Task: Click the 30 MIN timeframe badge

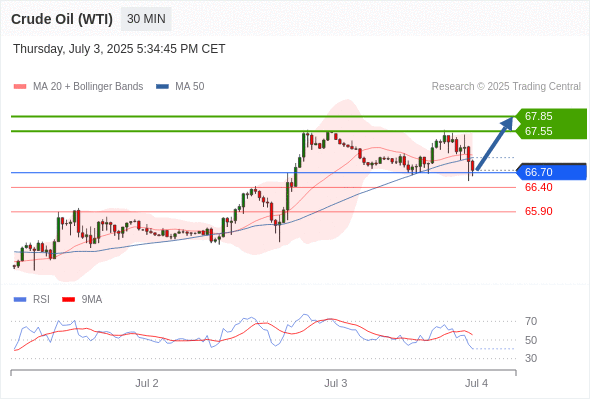Action: (146, 19)
